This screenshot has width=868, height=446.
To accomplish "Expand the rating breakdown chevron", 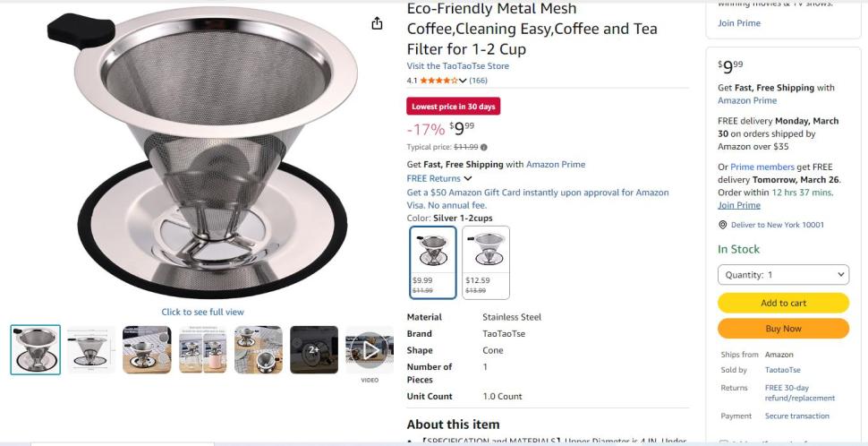I will [463, 81].
